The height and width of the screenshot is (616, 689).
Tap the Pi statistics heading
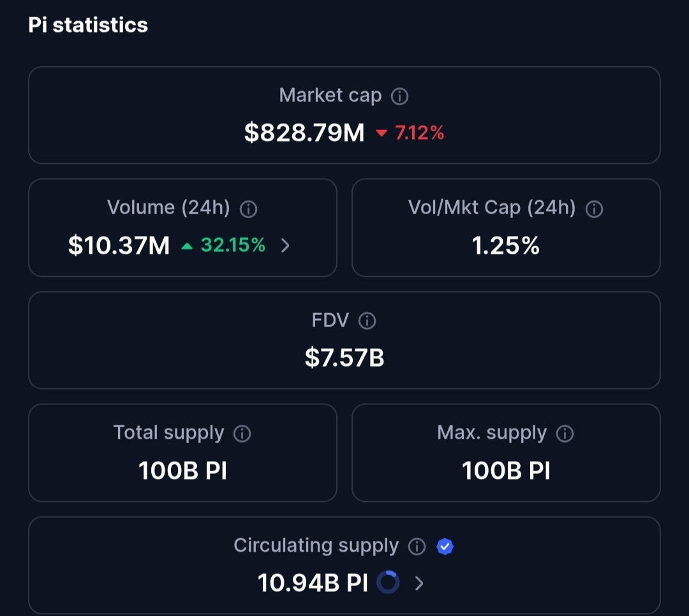click(88, 25)
